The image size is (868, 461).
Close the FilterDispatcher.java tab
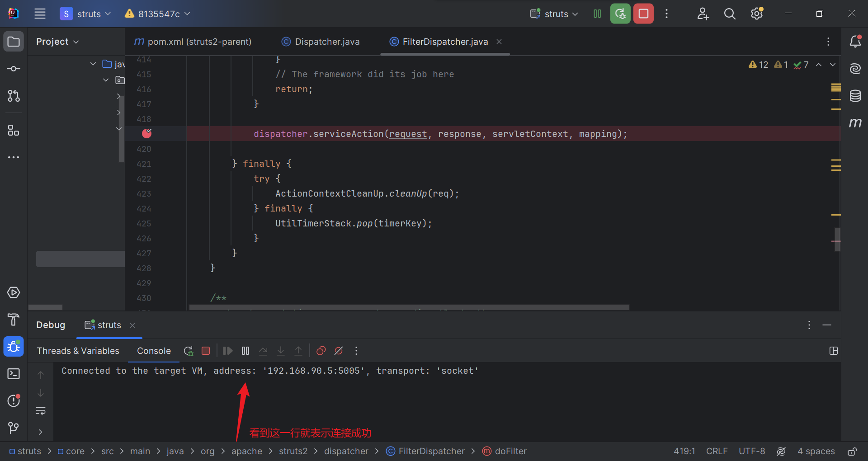click(499, 42)
